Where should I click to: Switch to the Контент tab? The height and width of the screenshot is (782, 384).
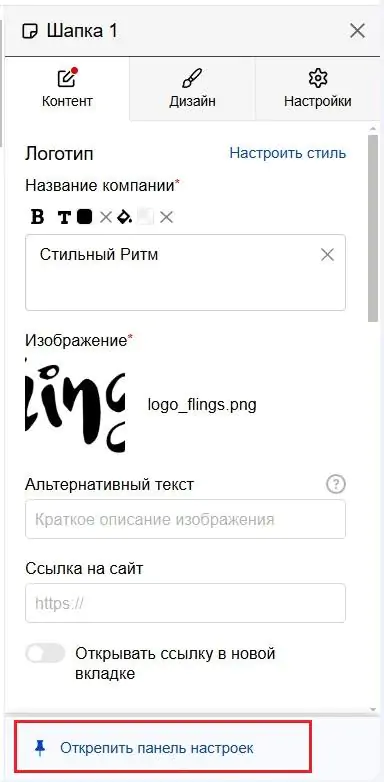point(67,89)
